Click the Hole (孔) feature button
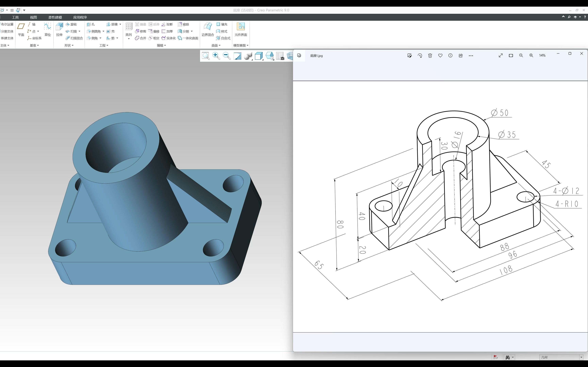 pos(91,24)
